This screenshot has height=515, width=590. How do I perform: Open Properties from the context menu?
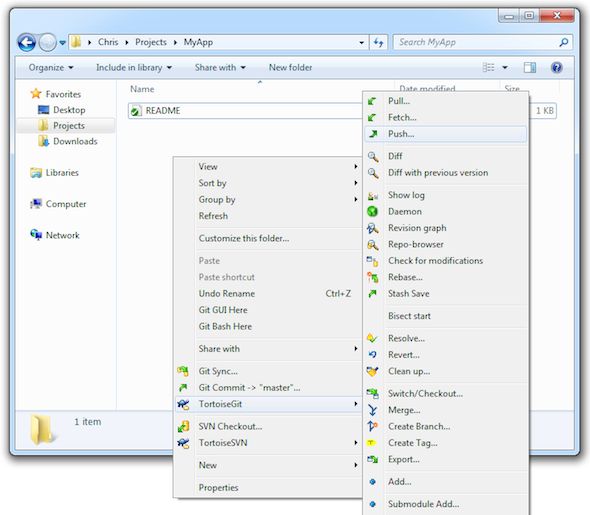(x=218, y=488)
